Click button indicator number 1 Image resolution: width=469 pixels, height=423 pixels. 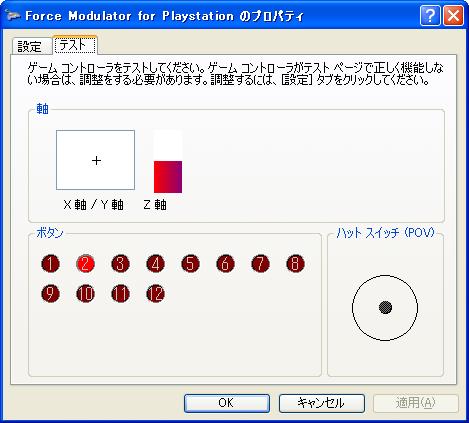coord(50,264)
